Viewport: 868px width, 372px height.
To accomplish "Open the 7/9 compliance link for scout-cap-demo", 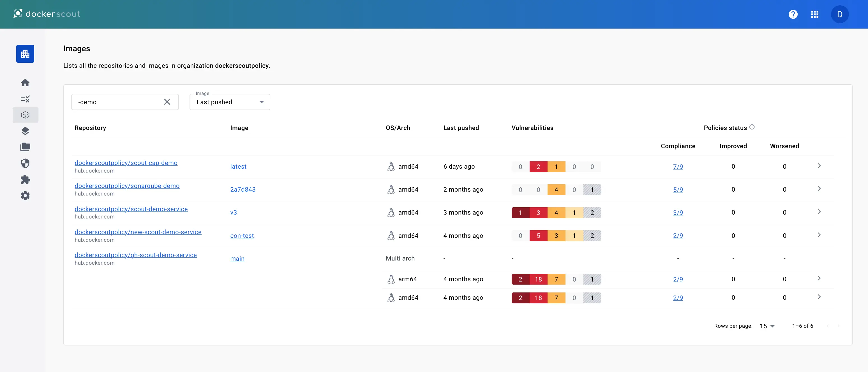I will [678, 166].
